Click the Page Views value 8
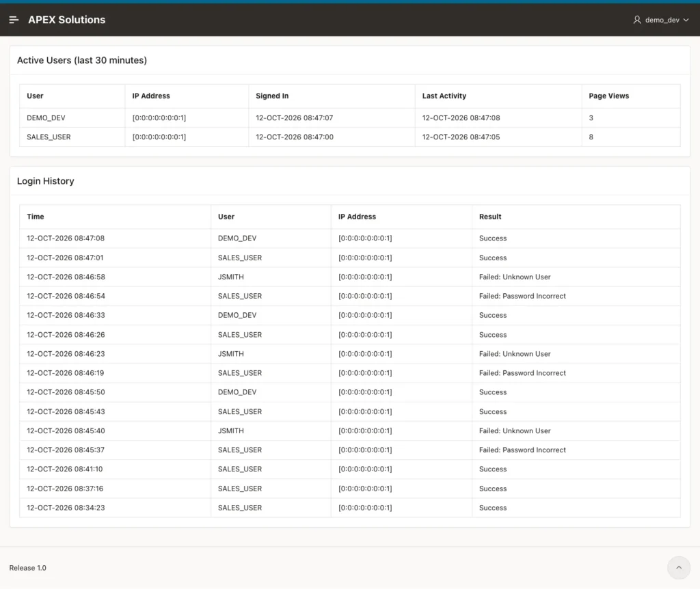The width and height of the screenshot is (700, 589). [591, 137]
